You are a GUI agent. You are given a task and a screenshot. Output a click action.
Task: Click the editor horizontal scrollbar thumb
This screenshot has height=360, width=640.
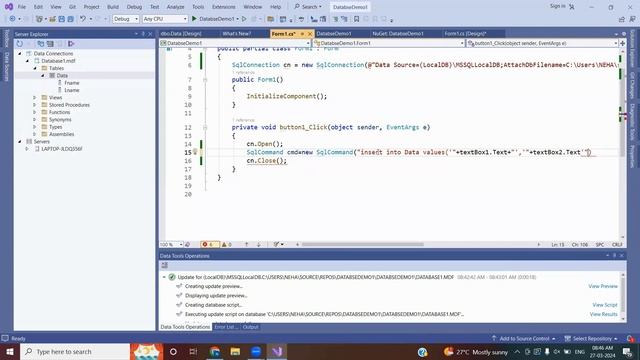click(362, 244)
